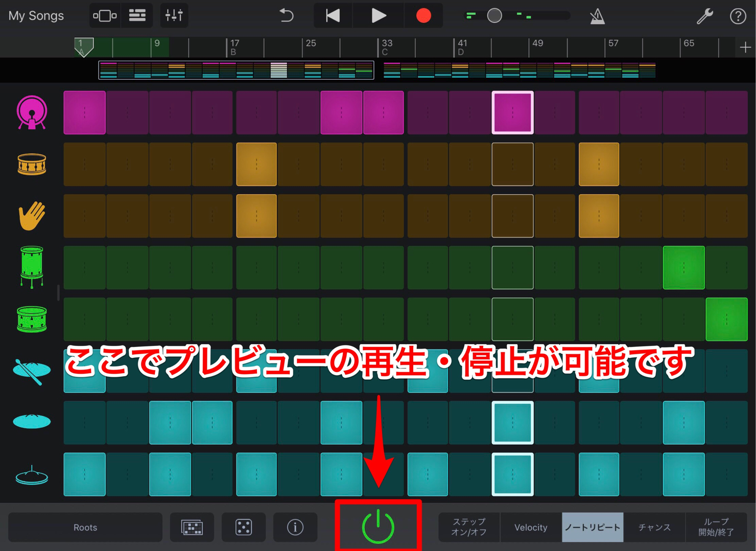Viewport: 756px width, 551px height.
Task: Start playback with the play button
Action: click(x=378, y=16)
